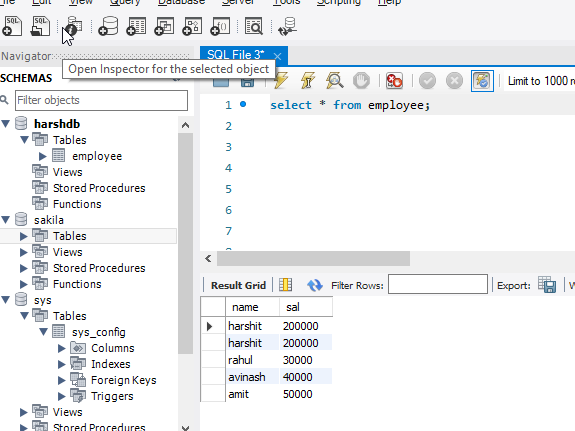Export recordset to external file
The height and width of the screenshot is (431, 575).
[x=547, y=285]
